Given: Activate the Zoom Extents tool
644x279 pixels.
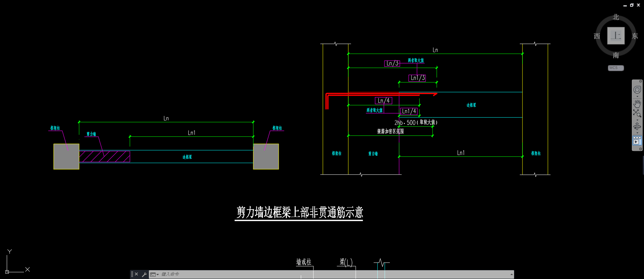Looking at the screenshot, I should pos(637,113).
